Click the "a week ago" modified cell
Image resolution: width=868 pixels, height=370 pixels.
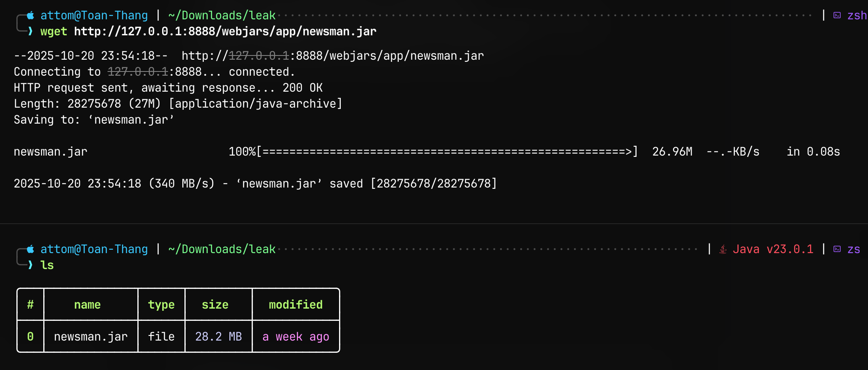(296, 336)
